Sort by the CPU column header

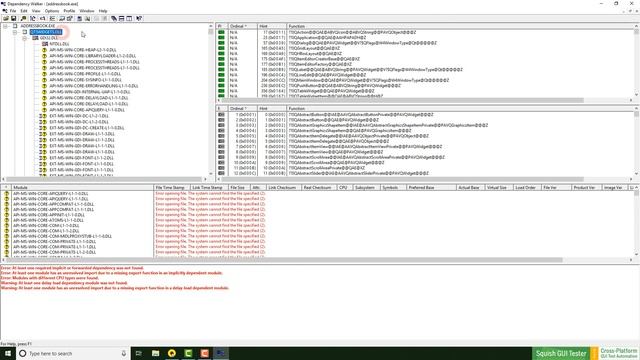point(343,187)
